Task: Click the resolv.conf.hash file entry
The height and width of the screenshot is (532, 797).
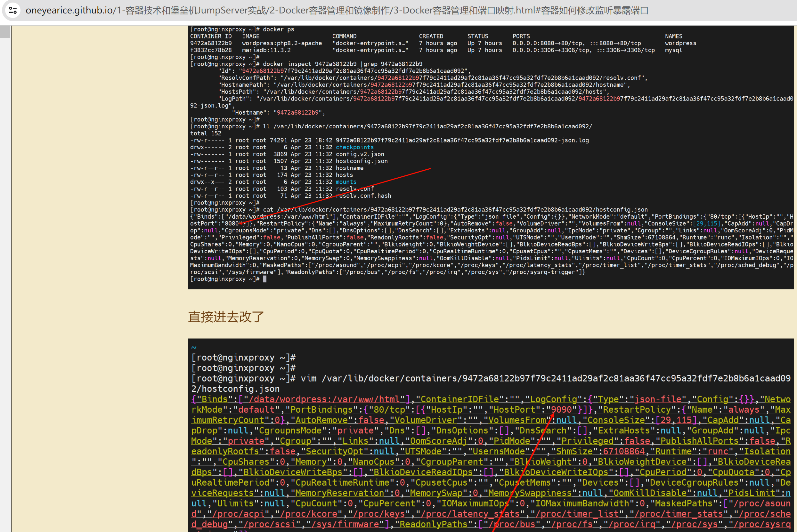Action: click(x=363, y=196)
